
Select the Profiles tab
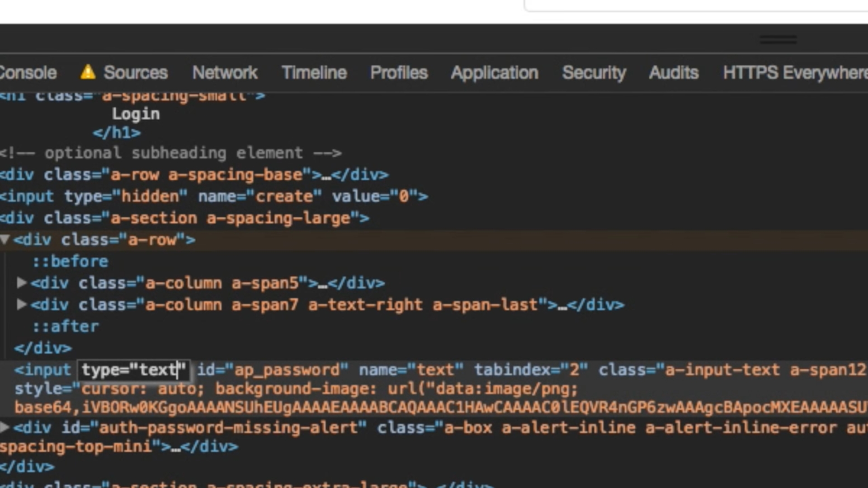[399, 73]
